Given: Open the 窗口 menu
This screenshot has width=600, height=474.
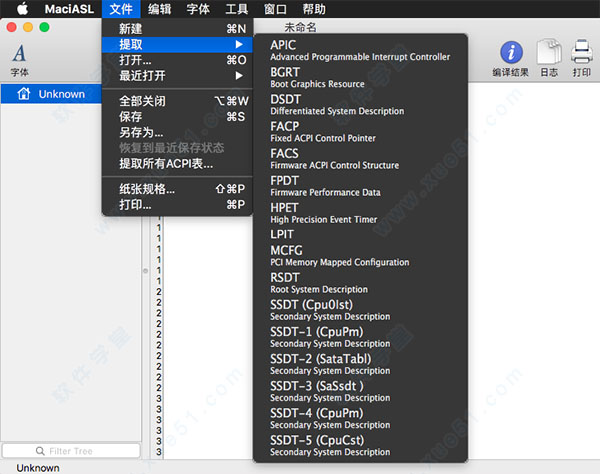Looking at the screenshot, I should [275, 9].
